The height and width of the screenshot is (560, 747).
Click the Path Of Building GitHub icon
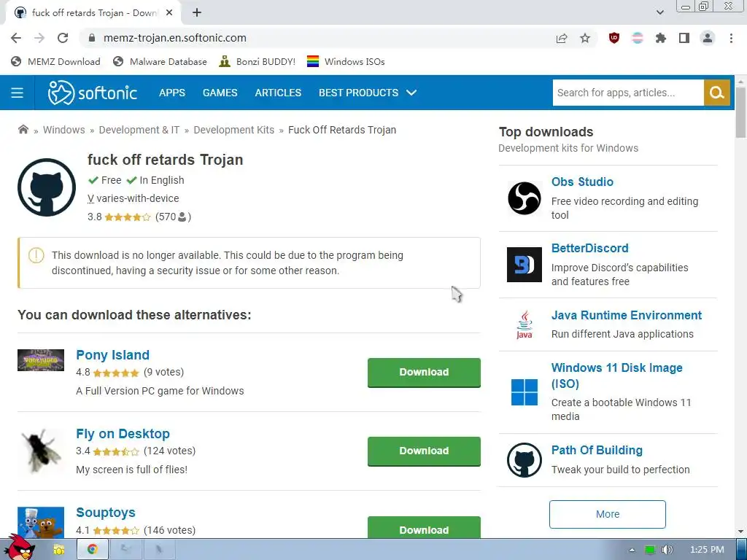[524, 460]
